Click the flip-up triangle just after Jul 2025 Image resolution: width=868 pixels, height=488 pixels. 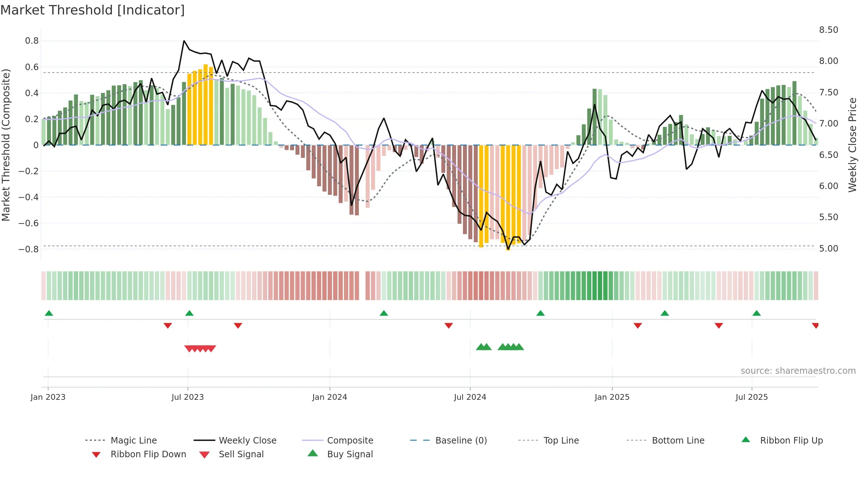pos(757,313)
